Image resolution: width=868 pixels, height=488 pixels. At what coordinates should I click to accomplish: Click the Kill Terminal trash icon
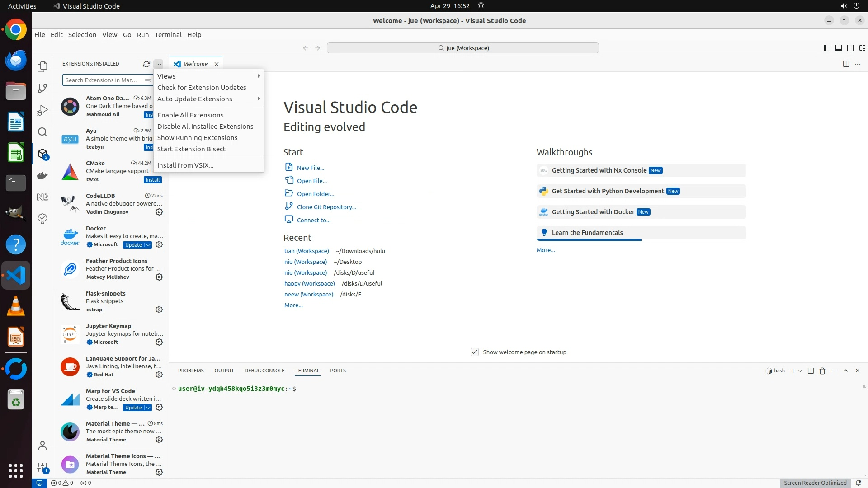pyautogui.click(x=822, y=371)
